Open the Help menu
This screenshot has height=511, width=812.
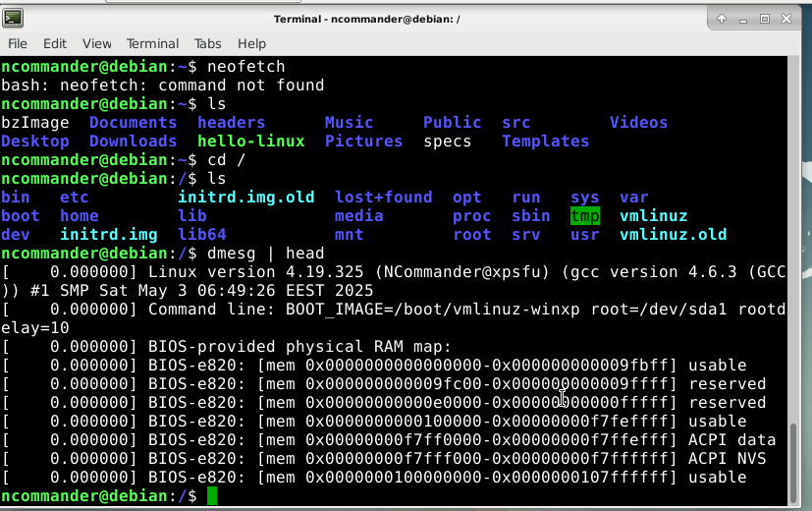coord(252,43)
